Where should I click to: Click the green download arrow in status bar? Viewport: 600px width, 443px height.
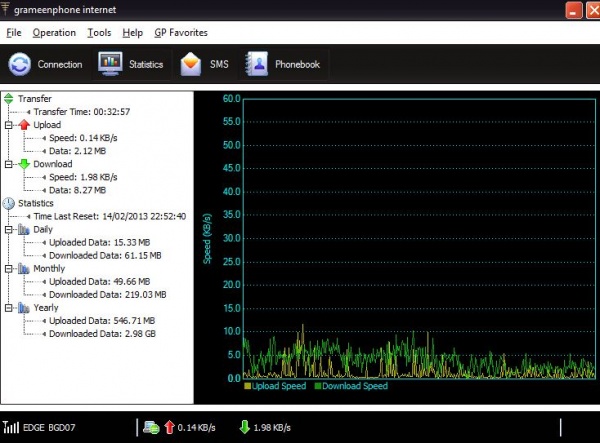click(x=245, y=427)
